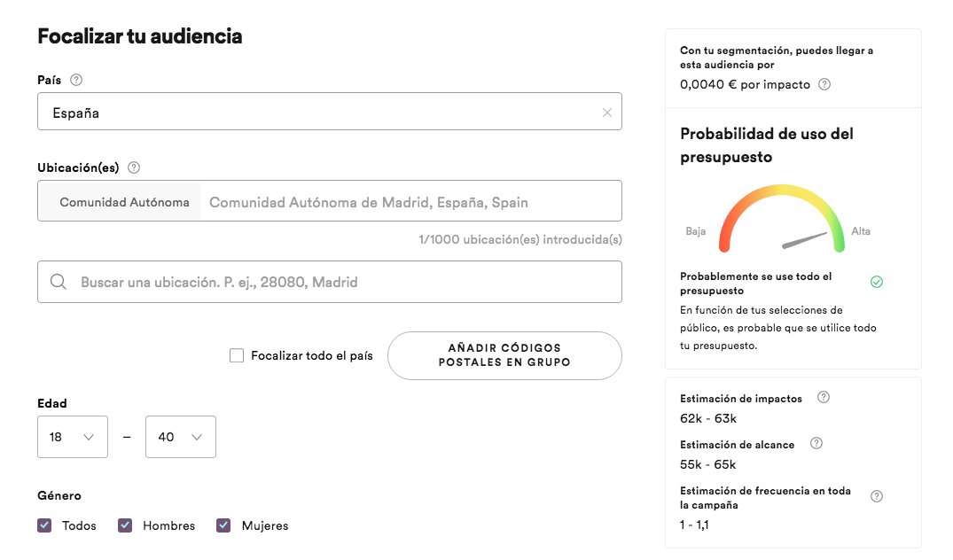Open the País dropdown showing España
Image resolution: width=953 pixels, height=560 pixels.
click(x=319, y=113)
